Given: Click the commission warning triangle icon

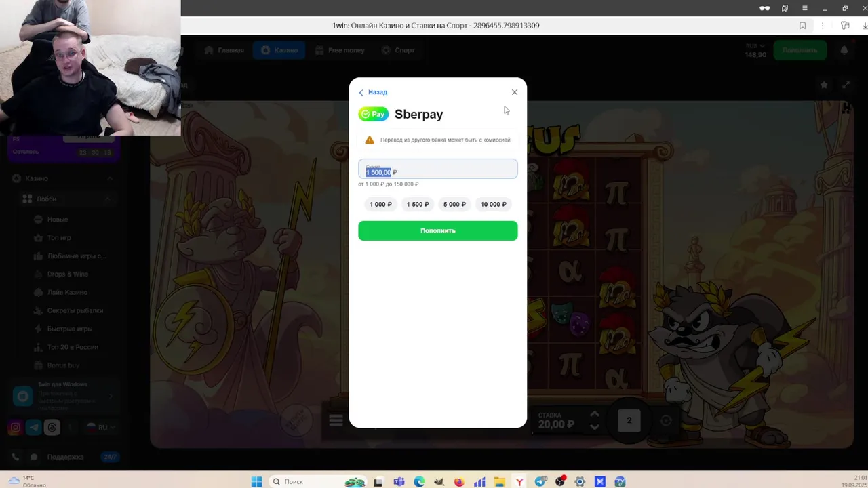Looking at the screenshot, I should coord(369,140).
